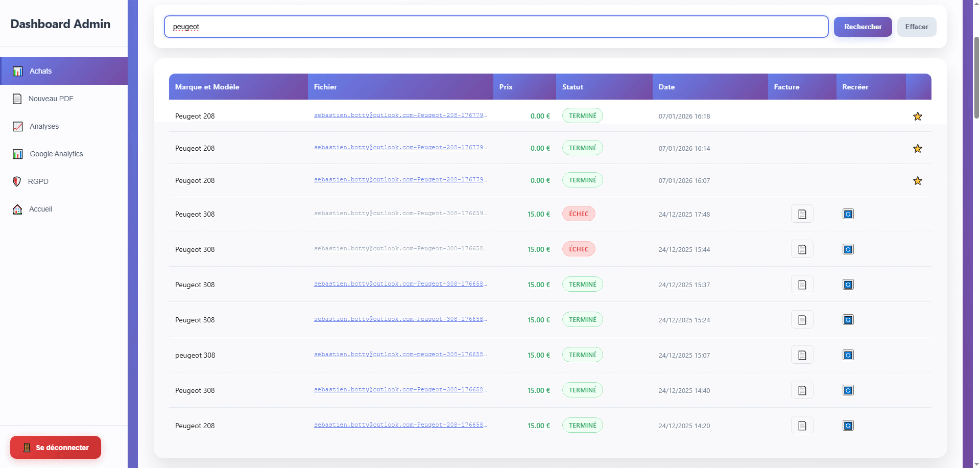Open invoice for purchase dated 24/12/2025 15:24
The height and width of the screenshot is (468, 980).
click(x=802, y=320)
